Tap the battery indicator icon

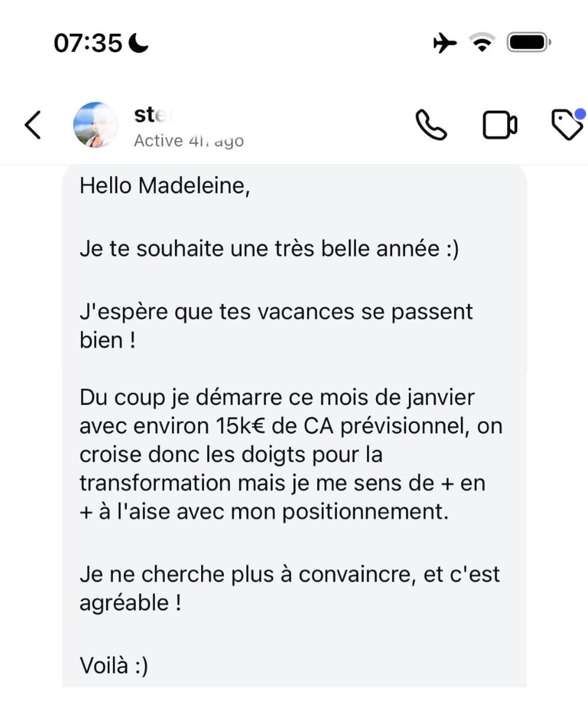pos(529,42)
